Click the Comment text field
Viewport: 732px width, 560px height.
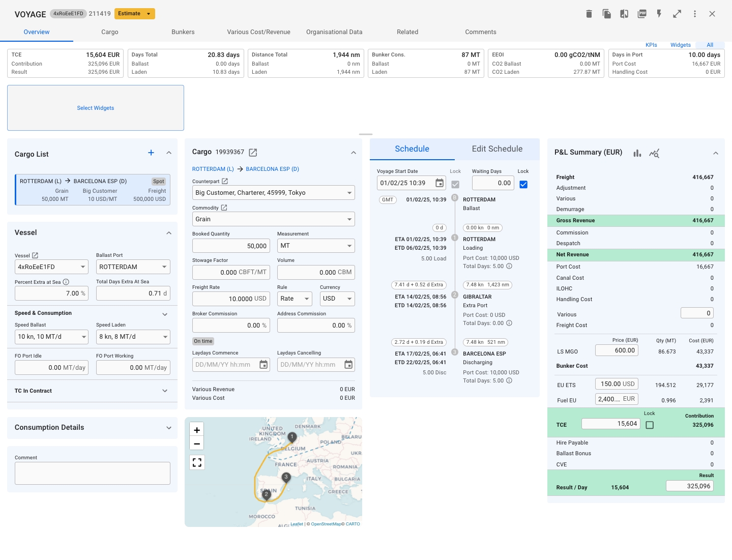pos(92,473)
